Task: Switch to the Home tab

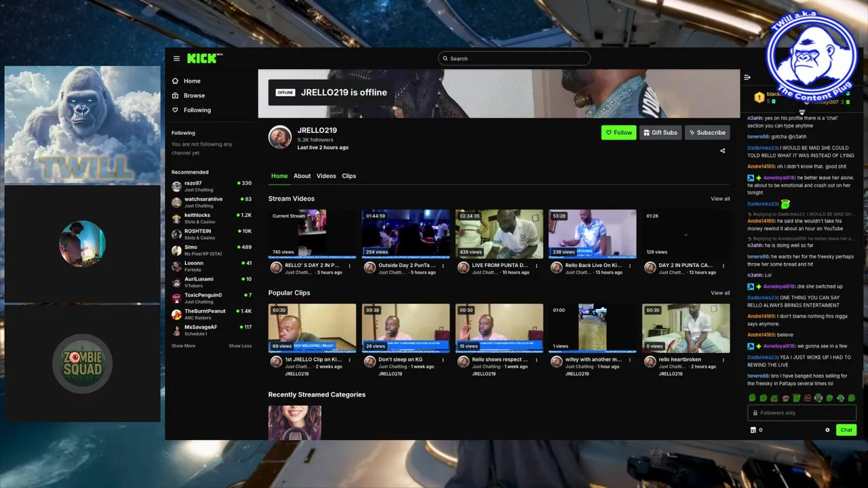Action: (x=279, y=176)
